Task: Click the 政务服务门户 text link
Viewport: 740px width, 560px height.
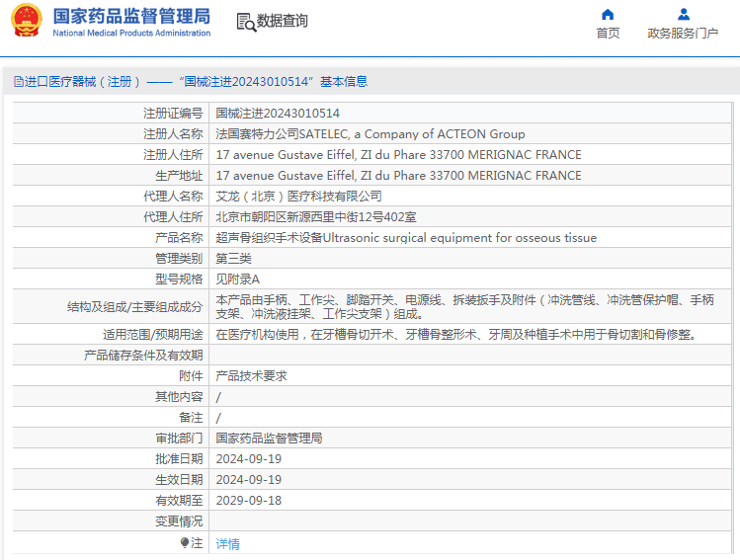Action: pos(683,33)
